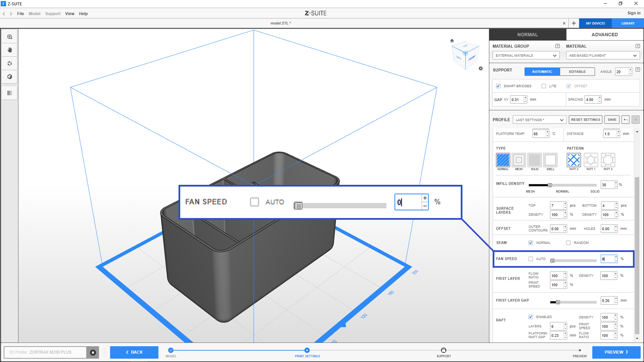Click the home view icon
Viewport: 644px width, 362px height.
coord(452,41)
